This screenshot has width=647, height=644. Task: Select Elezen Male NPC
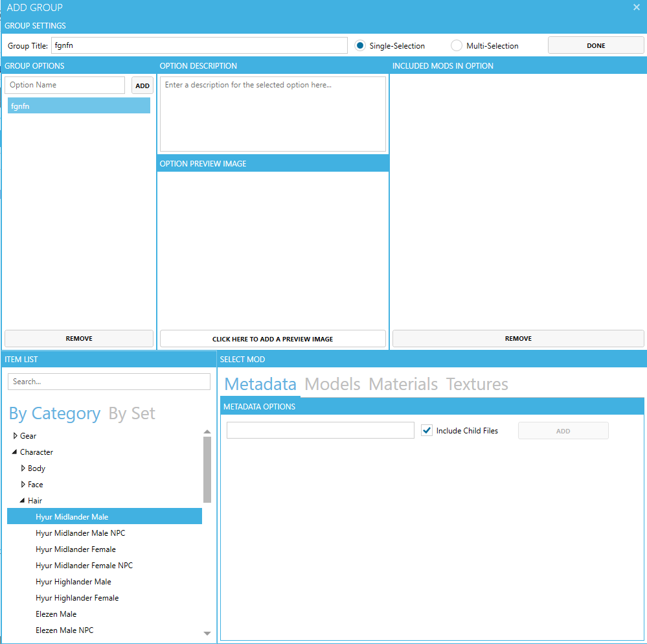click(64, 630)
